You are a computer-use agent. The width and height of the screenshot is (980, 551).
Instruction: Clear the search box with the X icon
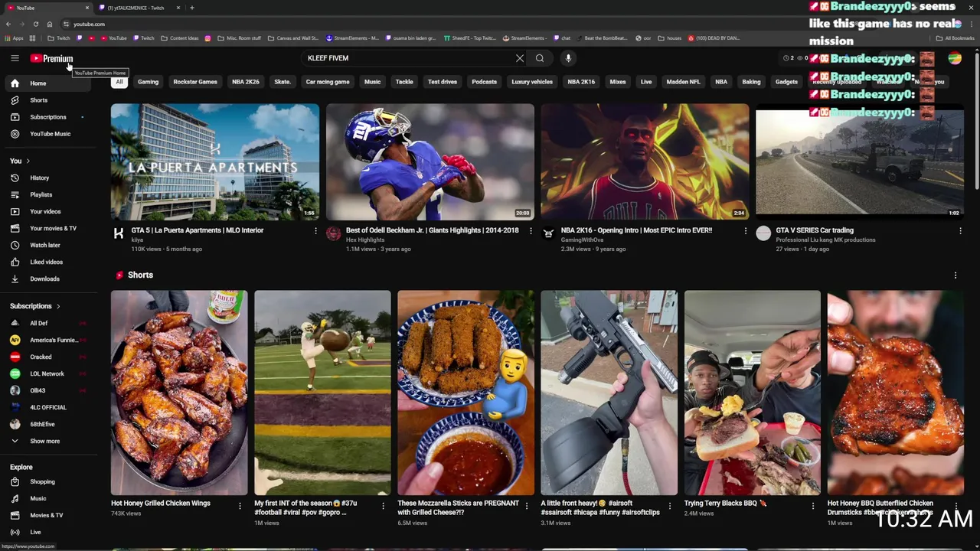[x=520, y=58]
